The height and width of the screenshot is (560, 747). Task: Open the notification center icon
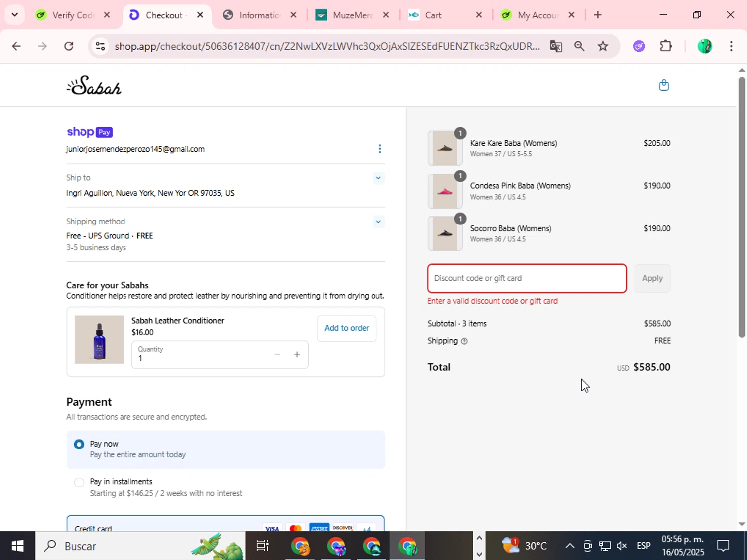[723, 546]
